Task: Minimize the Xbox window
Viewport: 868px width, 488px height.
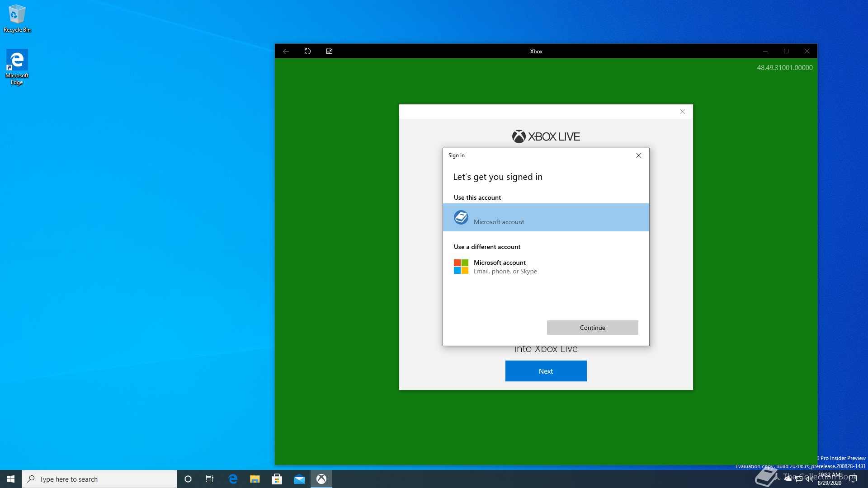Action: click(765, 51)
